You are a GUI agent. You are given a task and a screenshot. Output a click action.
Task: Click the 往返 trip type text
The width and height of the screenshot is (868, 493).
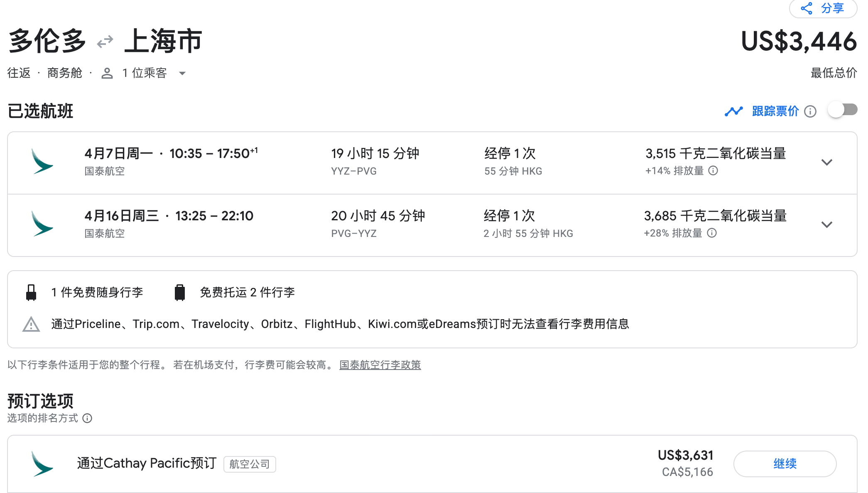point(19,73)
